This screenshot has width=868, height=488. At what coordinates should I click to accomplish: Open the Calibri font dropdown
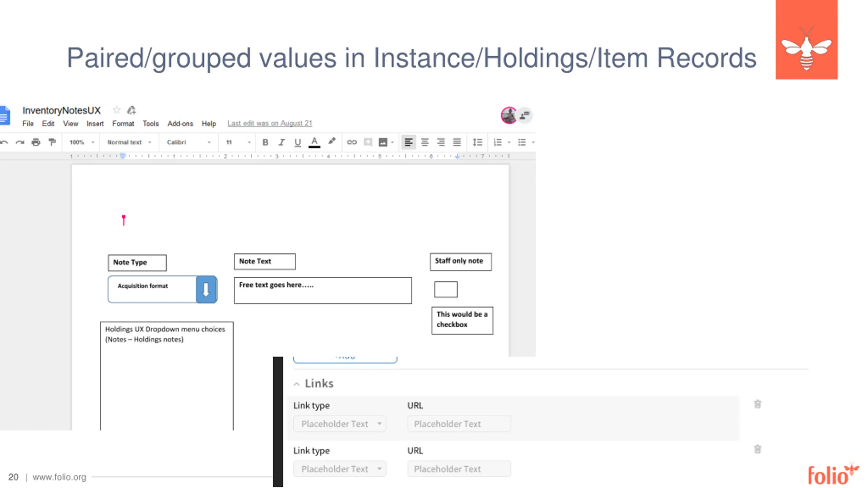click(189, 142)
